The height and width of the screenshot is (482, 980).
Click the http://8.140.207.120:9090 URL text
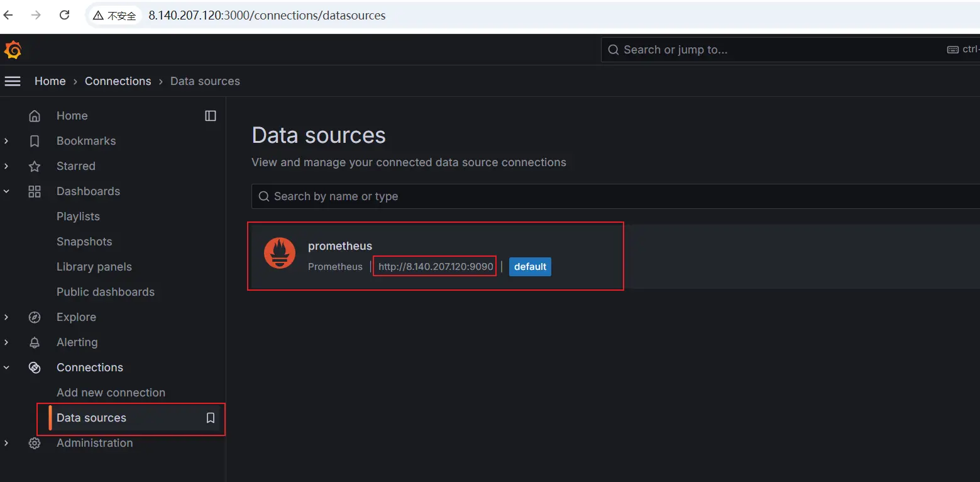(x=436, y=267)
